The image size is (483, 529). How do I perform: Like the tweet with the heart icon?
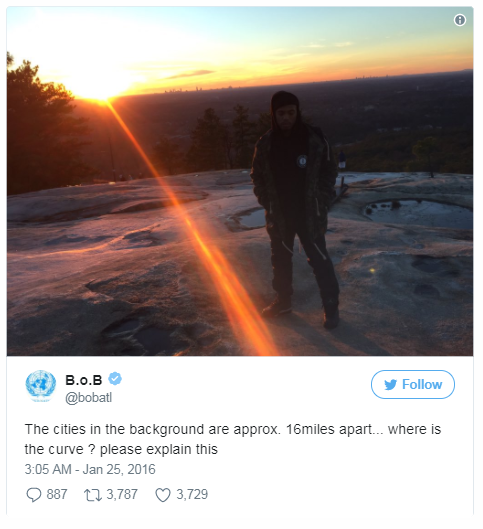(x=163, y=495)
